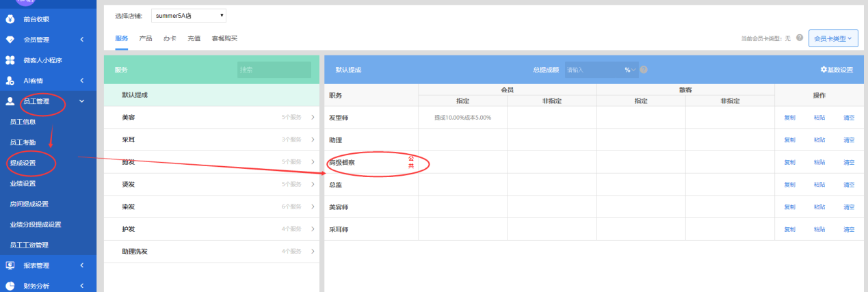Click the person icon beside 员工管理
Viewport: 868px width, 292px height.
(x=10, y=101)
